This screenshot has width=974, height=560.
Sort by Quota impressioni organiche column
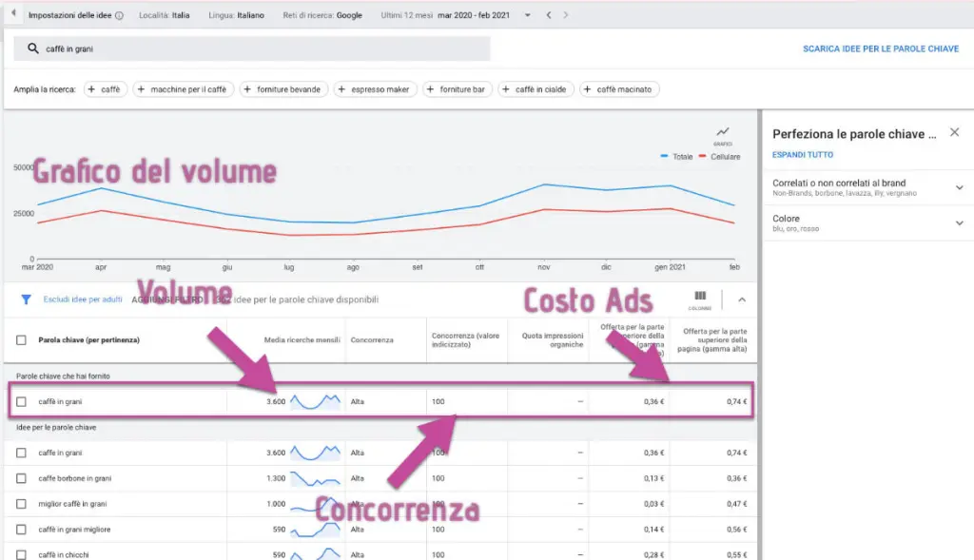pyautogui.click(x=553, y=340)
